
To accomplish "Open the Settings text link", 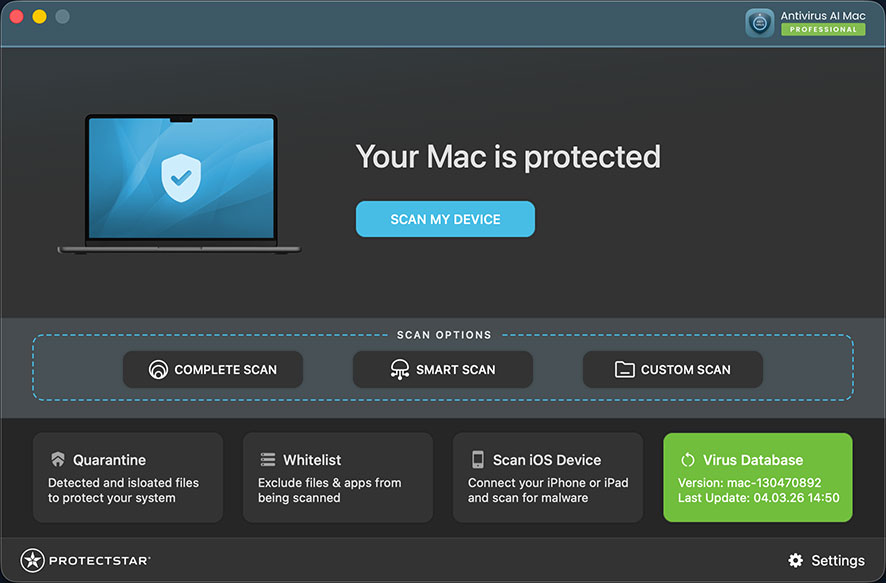I will click(x=837, y=560).
